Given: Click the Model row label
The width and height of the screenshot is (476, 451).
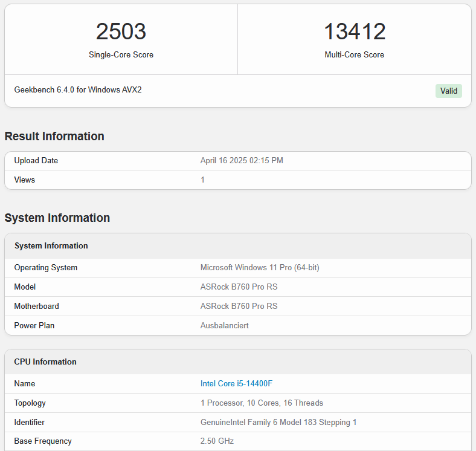Looking at the screenshot, I should tap(25, 287).
